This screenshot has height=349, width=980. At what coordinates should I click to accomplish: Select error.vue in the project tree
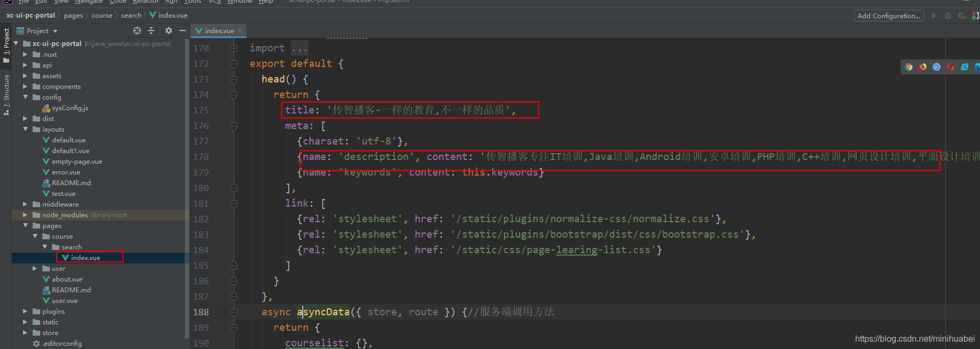click(x=61, y=172)
